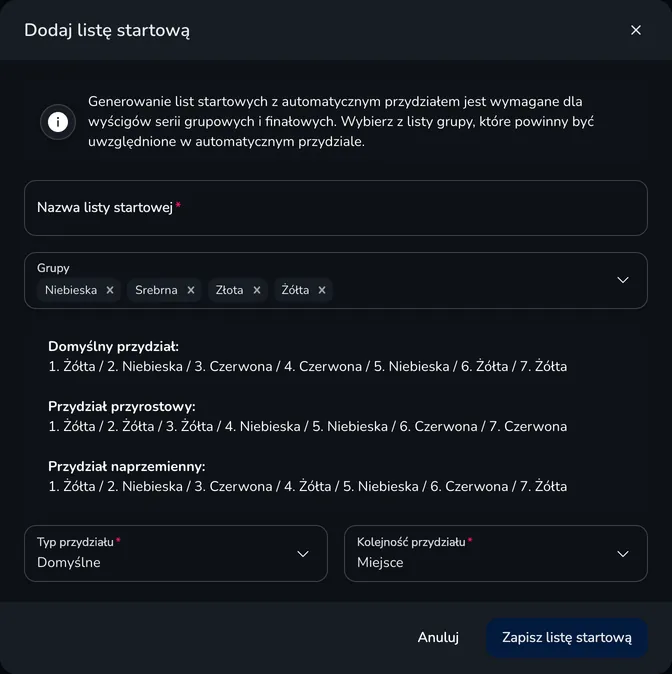Select the Żółta chip label
Viewport: 672px width, 674px height.
click(295, 290)
